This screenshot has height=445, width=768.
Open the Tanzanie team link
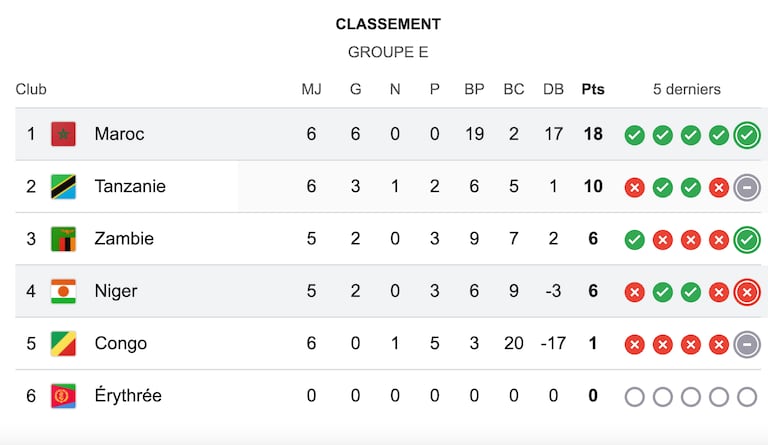pos(130,186)
